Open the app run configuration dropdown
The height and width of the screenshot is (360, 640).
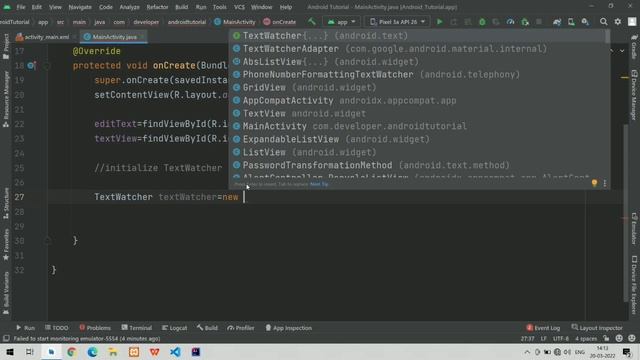point(342,22)
